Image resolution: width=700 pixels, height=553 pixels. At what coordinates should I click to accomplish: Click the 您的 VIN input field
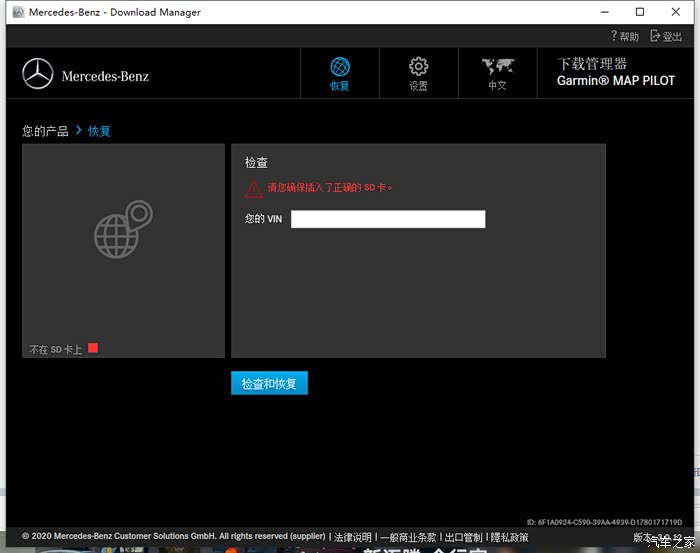(388, 219)
